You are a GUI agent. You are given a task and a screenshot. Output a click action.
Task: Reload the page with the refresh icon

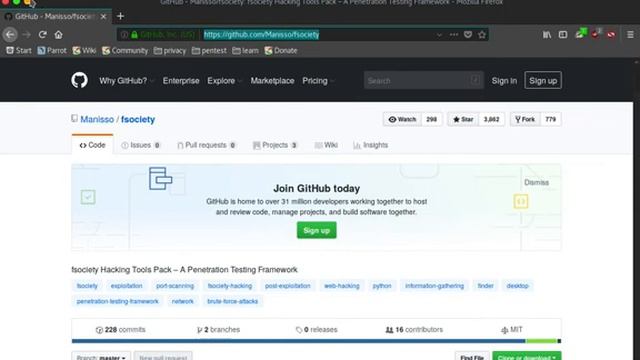42,35
